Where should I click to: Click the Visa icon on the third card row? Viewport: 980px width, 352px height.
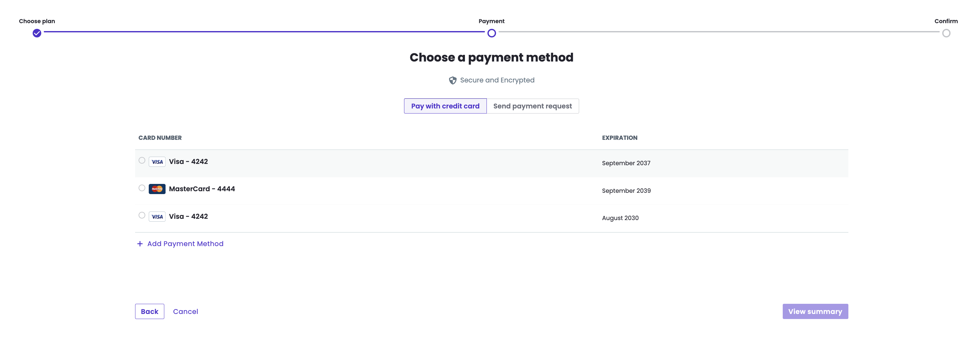(157, 216)
